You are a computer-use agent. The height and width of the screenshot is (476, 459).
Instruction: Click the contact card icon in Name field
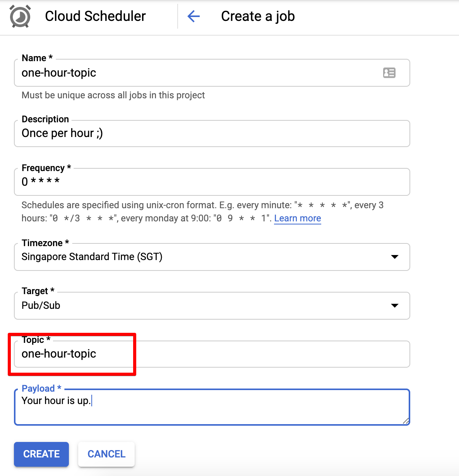(x=389, y=73)
